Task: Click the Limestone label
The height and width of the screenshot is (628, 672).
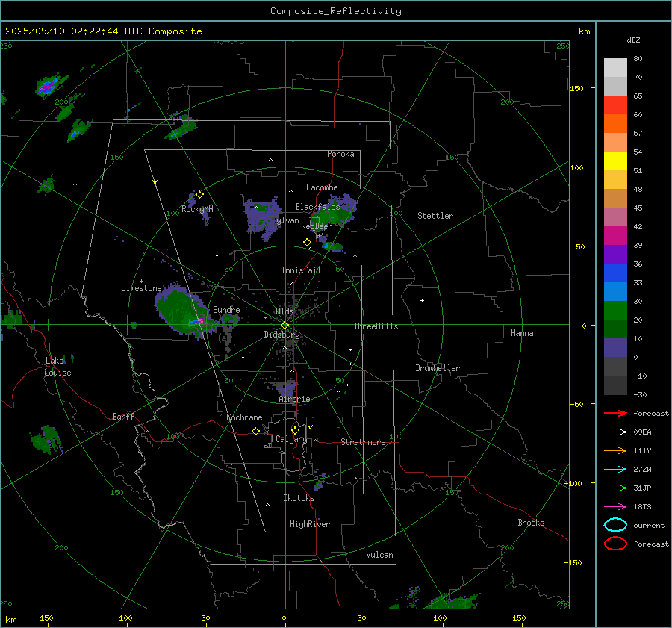Action: 141,288
